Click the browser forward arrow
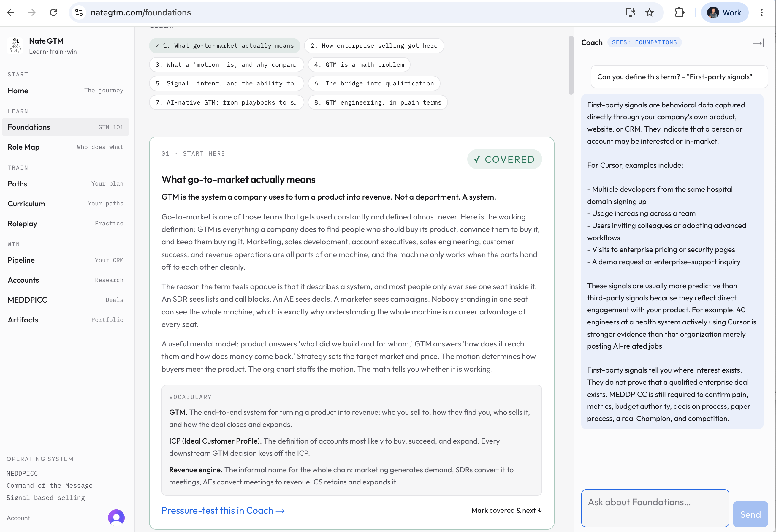The image size is (776, 532). (32, 13)
